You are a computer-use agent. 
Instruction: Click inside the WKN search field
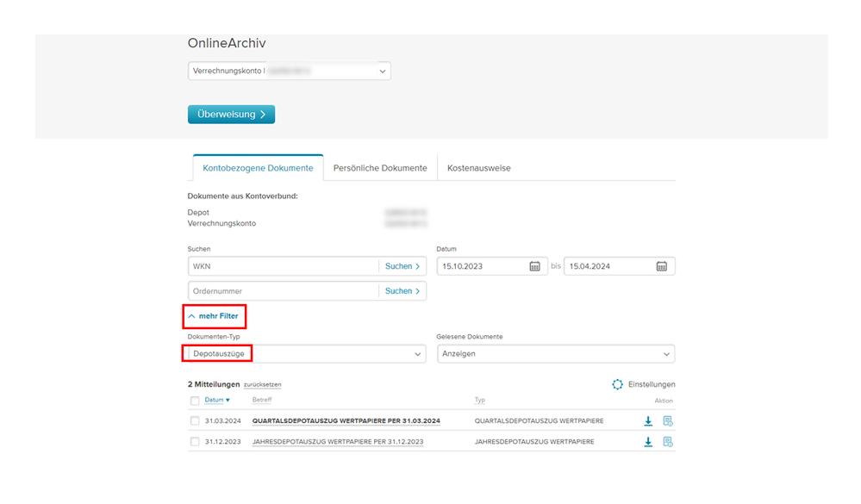[x=276, y=266]
